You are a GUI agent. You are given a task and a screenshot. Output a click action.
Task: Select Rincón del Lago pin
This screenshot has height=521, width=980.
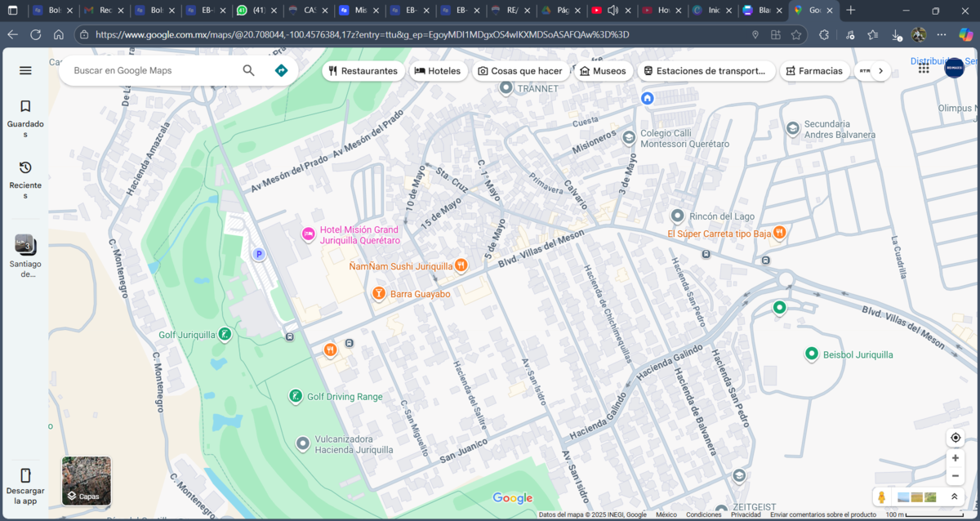click(x=677, y=216)
